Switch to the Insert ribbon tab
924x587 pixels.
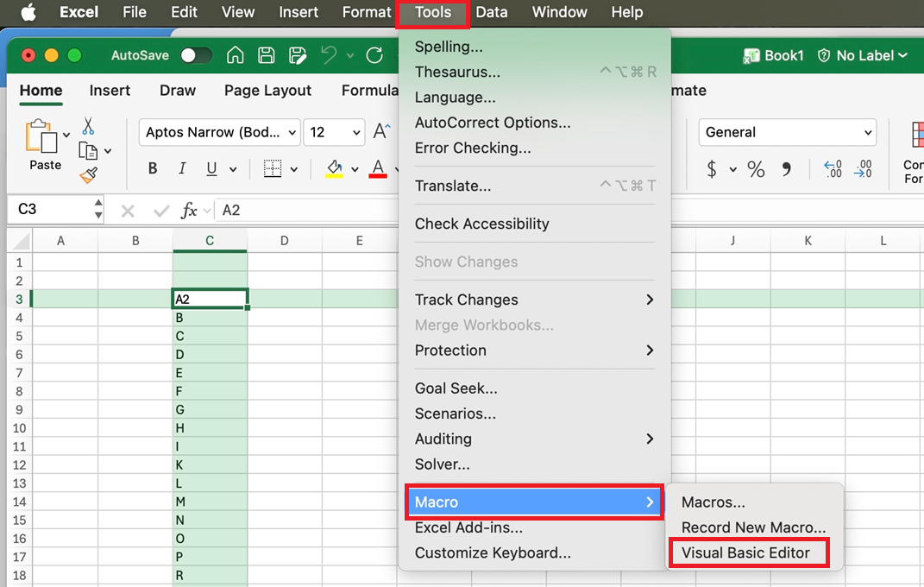tap(110, 90)
